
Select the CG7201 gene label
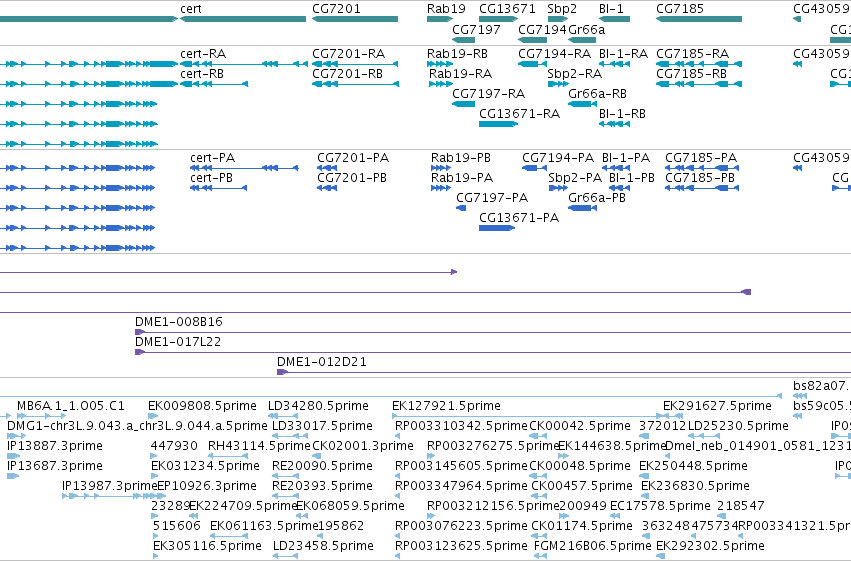pyautogui.click(x=336, y=9)
